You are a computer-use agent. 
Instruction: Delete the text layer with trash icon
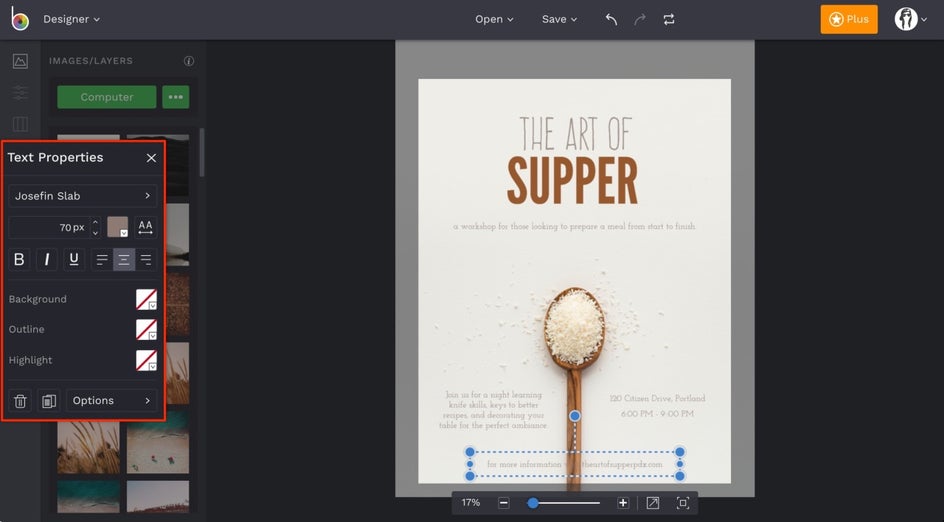[20, 401]
